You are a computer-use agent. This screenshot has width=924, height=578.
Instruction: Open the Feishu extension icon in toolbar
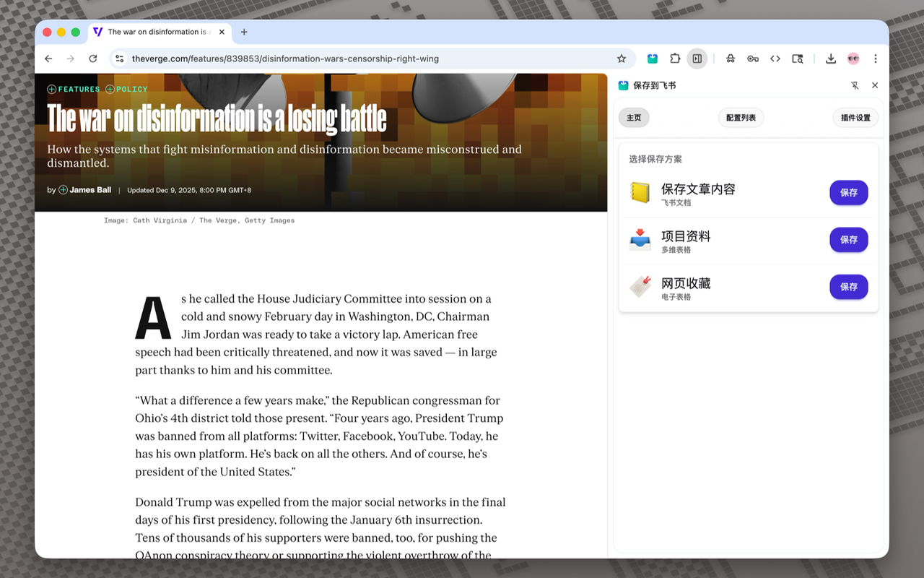click(652, 59)
